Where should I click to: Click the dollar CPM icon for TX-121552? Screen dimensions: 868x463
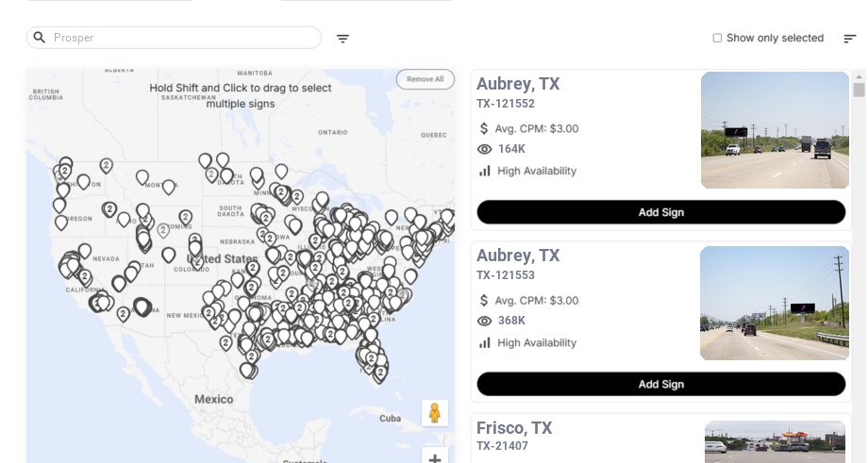[485, 128]
